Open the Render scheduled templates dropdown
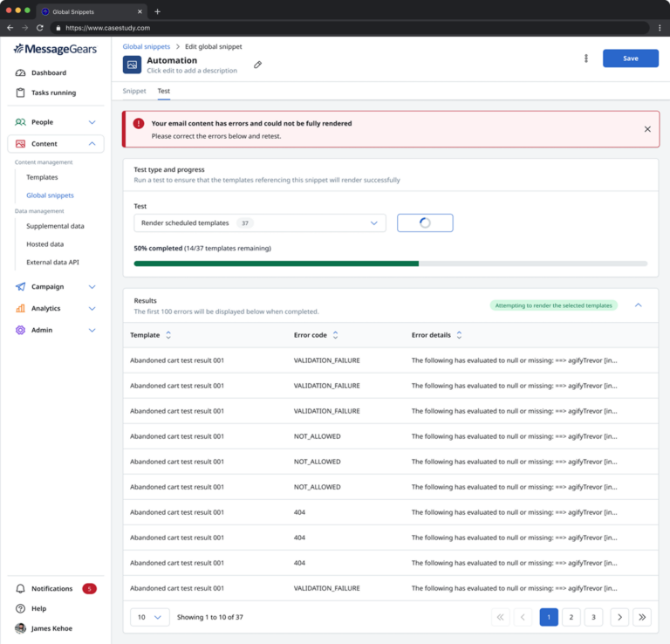 [x=259, y=223]
